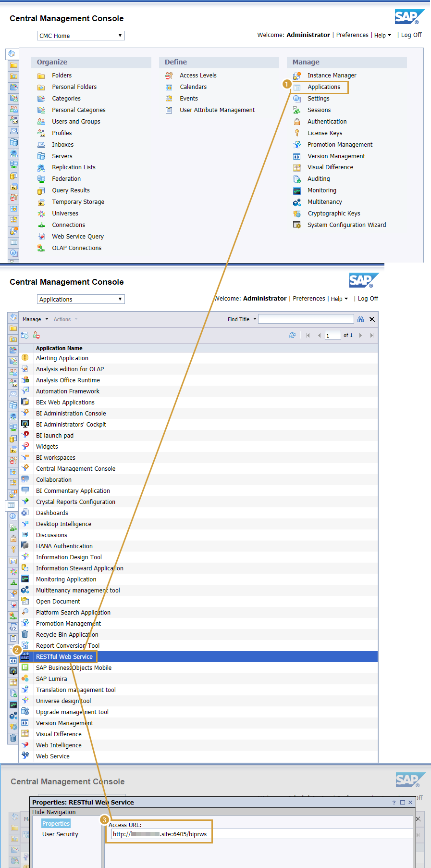Click the Alerting Application warning icon
Viewport: 431px width, 868px height.
pyautogui.click(x=25, y=358)
